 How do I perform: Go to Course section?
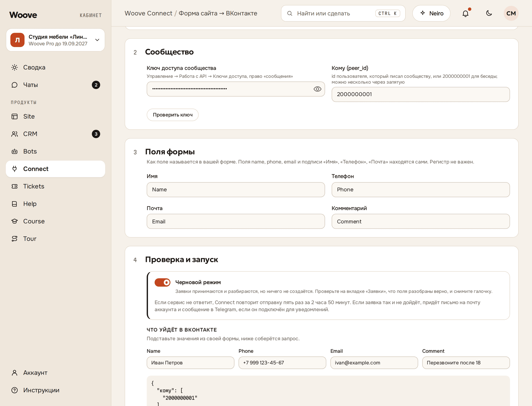(x=56, y=221)
